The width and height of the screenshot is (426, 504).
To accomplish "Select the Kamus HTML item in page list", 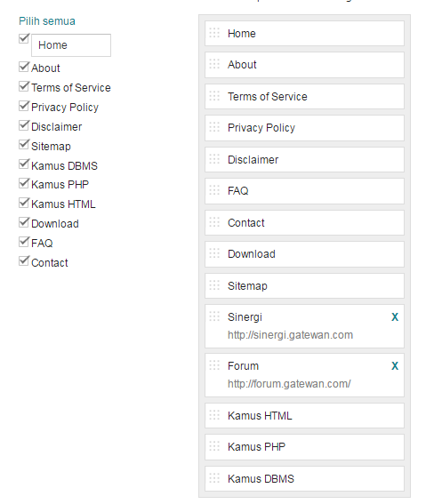I will [304, 416].
